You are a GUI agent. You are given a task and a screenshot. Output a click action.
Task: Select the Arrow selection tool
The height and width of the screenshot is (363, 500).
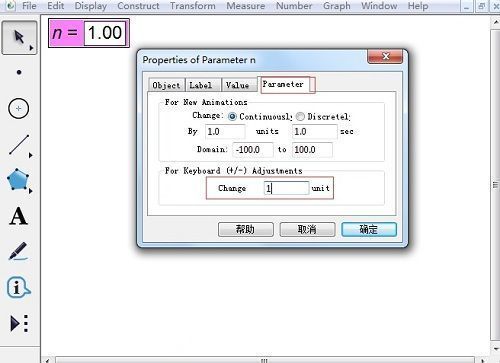point(19,37)
